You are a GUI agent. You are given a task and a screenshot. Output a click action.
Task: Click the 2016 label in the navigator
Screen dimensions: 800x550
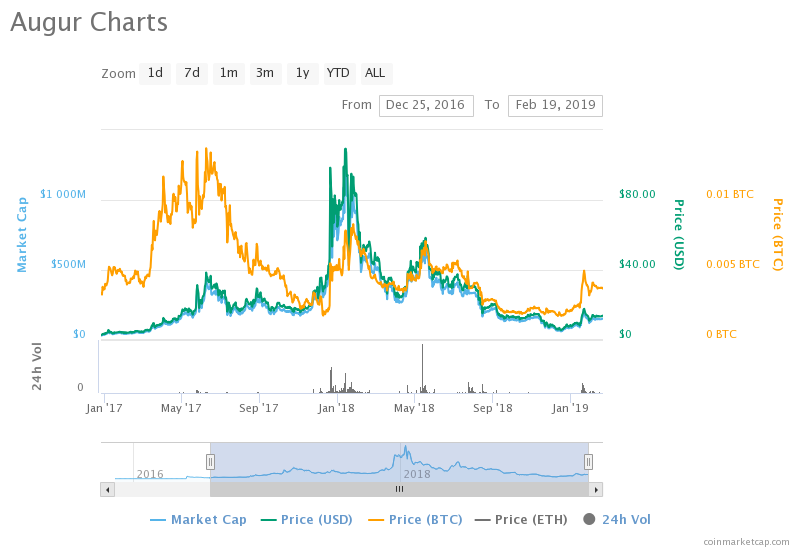[150, 474]
